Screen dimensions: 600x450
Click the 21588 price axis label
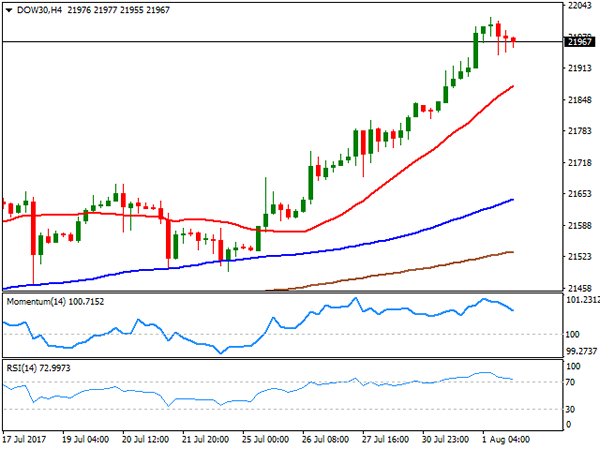(x=580, y=225)
